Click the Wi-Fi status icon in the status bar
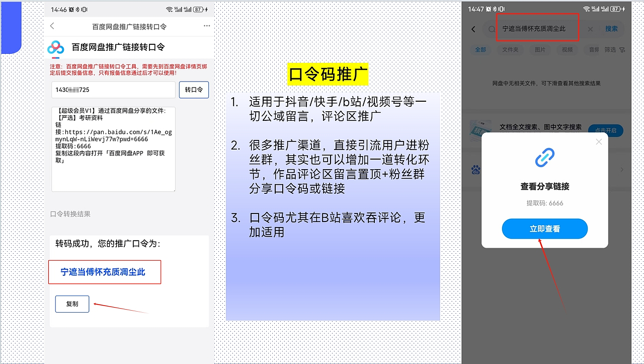This screenshot has height=364, width=644. pos(168,10)
